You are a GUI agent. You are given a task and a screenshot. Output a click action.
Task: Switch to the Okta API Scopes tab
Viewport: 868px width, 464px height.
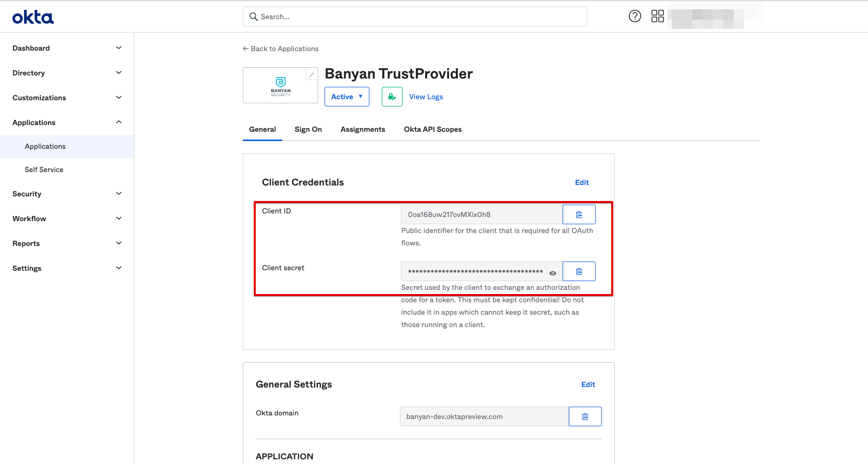432,129
